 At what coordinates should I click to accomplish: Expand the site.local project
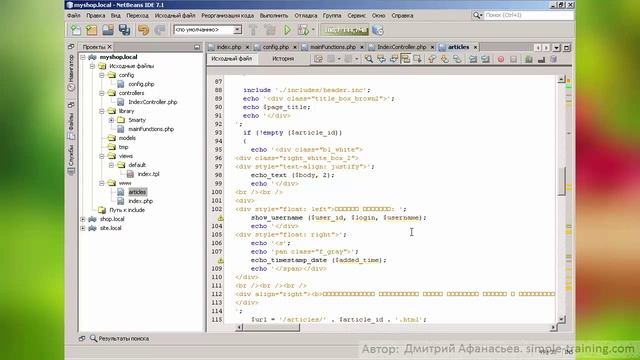[x=83, y=228]
